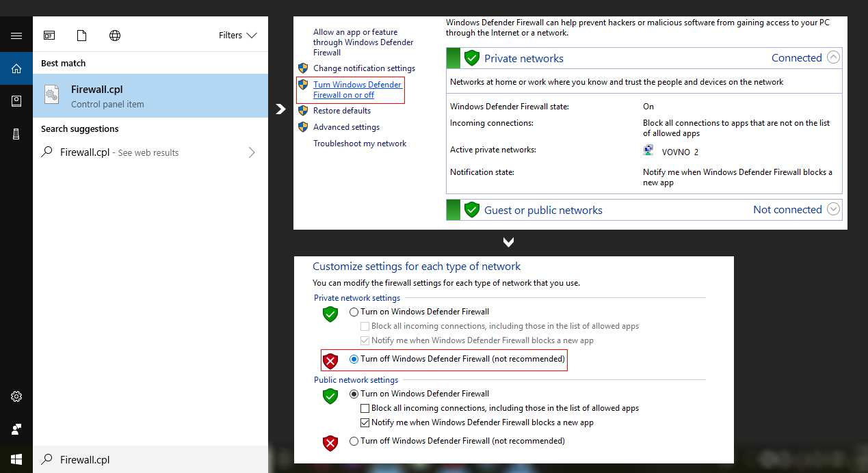Screen dimensions: 868x473
Task: Open the Advanced settings link
Action: (x=346, y=127)
